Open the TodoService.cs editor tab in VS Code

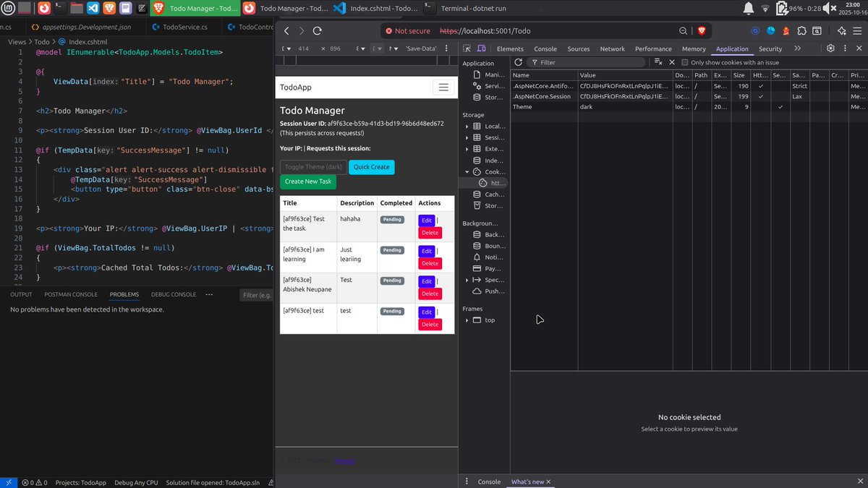179,27
